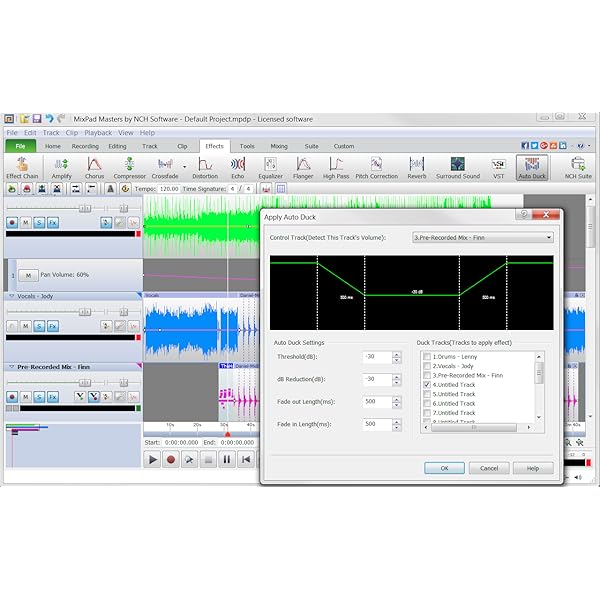The width and height of the screenshot is (600, 600).
Task: Open the Chorus effect
Action: coord(94,168)
